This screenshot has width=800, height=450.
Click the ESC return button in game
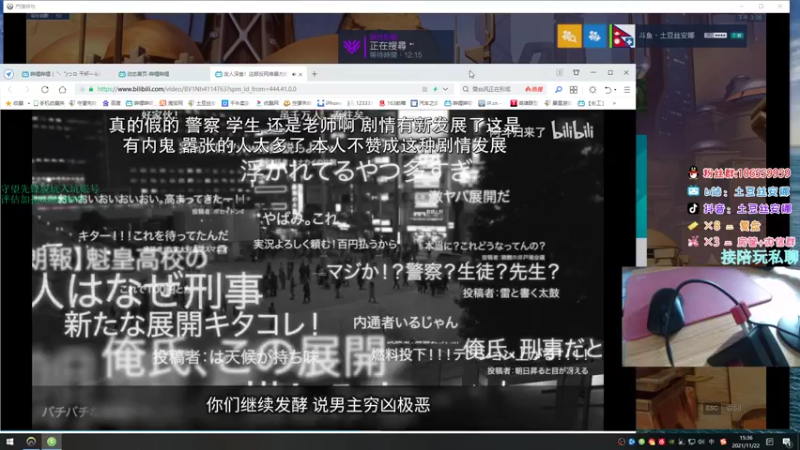723,408
